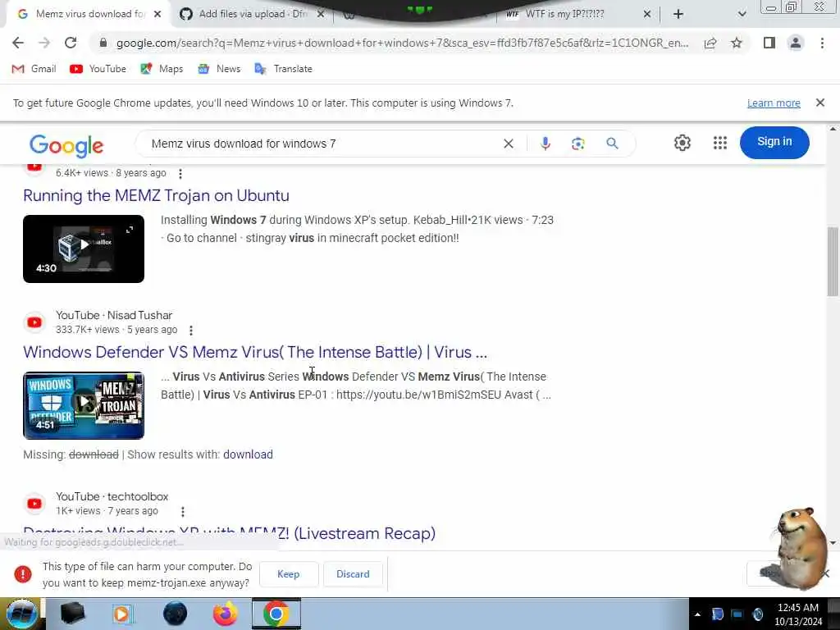840x630 pixels.
Task: Open the share page icon in address bar
Action: pos(710,43)
